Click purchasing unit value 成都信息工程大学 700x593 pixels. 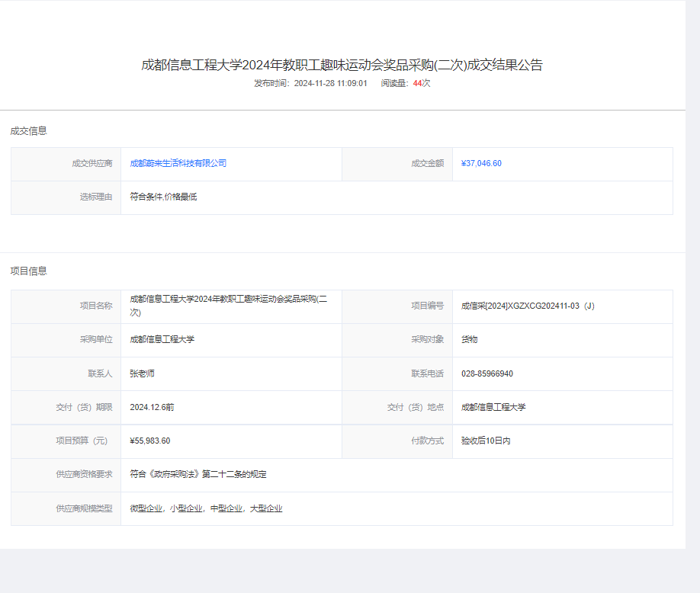coord(162,339)
